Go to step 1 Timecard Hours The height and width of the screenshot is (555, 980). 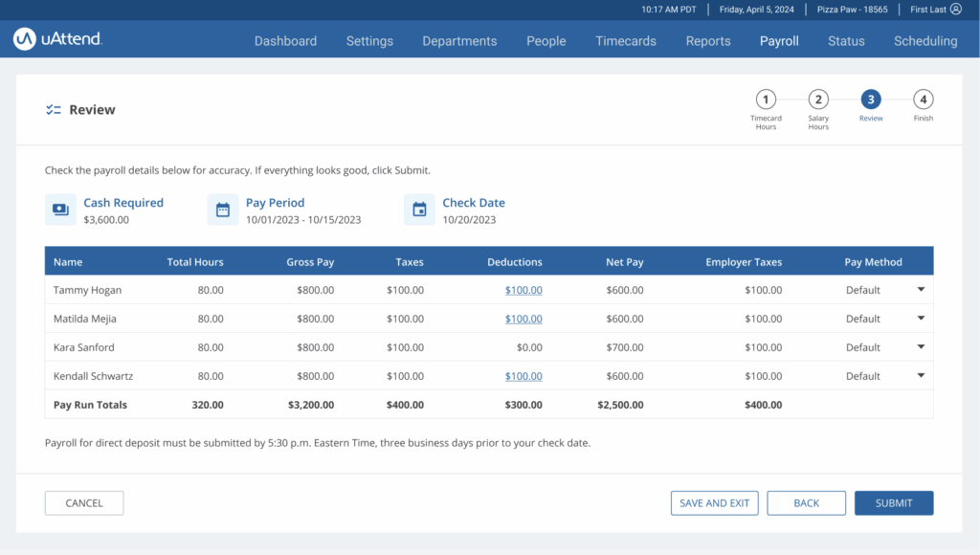coord(766,100)
